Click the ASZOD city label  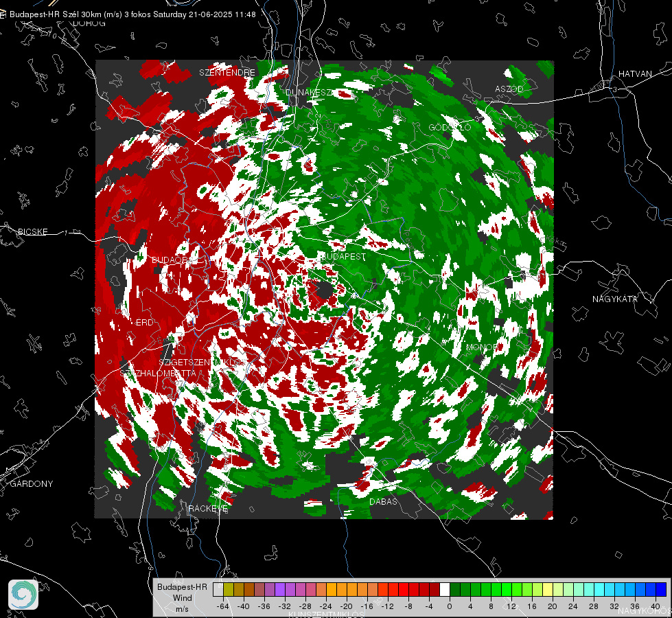coord(509,89)
